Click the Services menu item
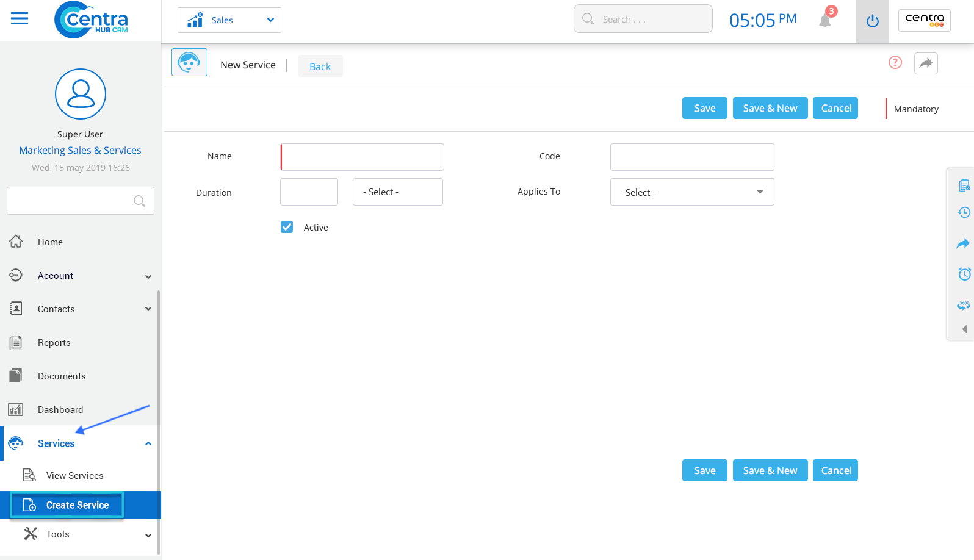This screenshot has height=560, width=974. pos(56,443)
